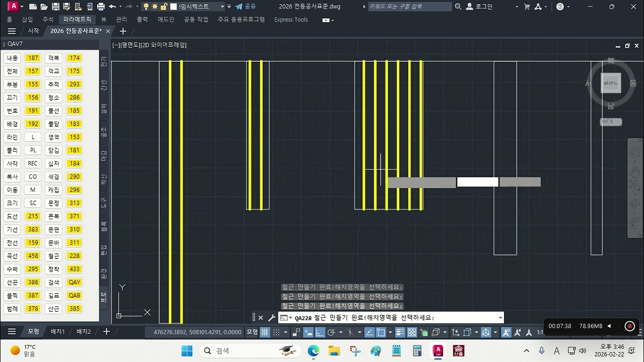Click the keyword search input field

[410, 7]
